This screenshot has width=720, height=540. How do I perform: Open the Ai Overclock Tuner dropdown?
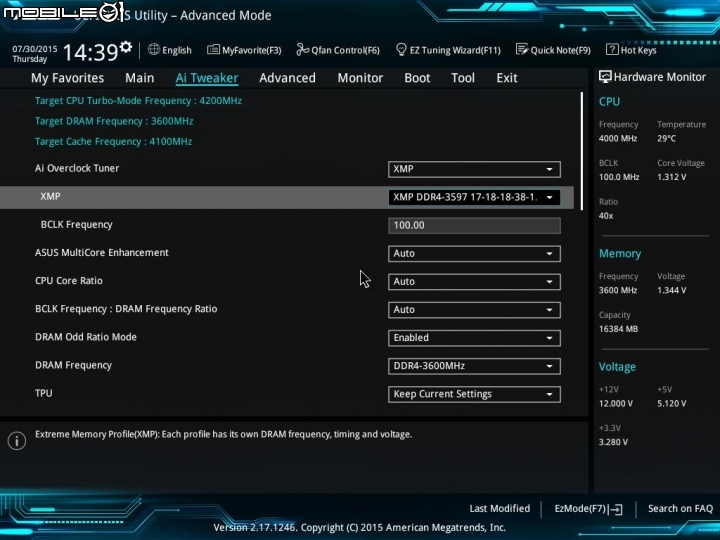coord(474,169)
